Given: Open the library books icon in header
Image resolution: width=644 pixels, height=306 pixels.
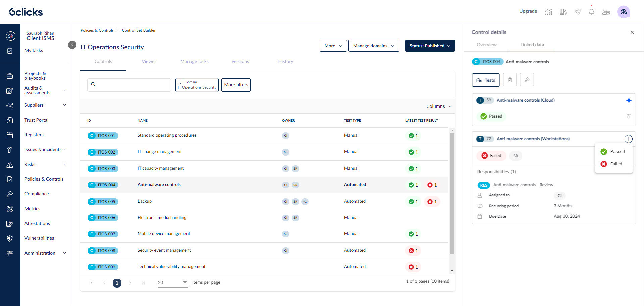Looking at the screenshot, I should click(x=563, y=12).
